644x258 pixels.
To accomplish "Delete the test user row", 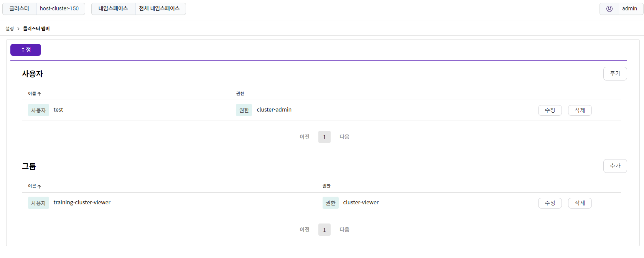I will tap(580, 110).
